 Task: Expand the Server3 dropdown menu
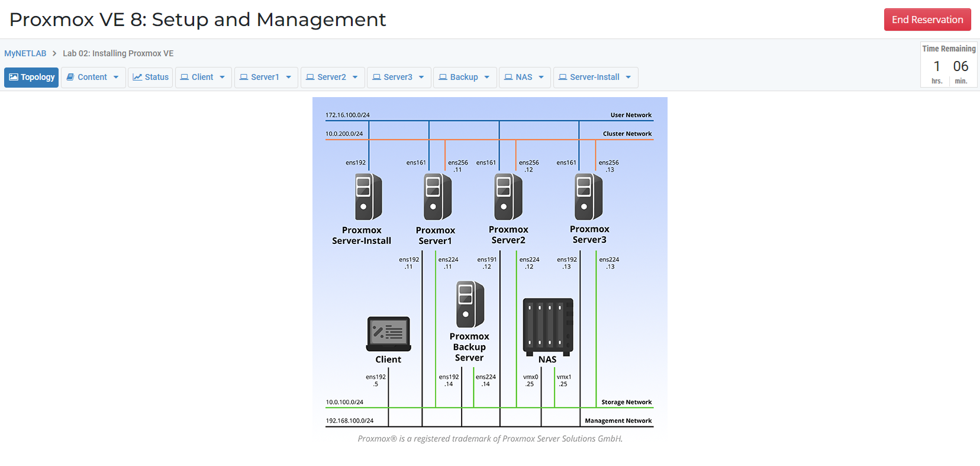(x=398, y=77)
